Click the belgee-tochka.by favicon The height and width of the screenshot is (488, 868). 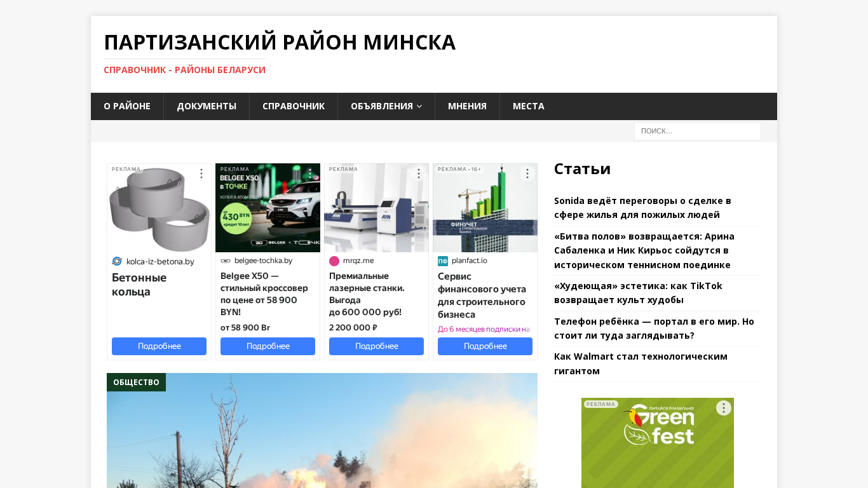tap(226, 261)
